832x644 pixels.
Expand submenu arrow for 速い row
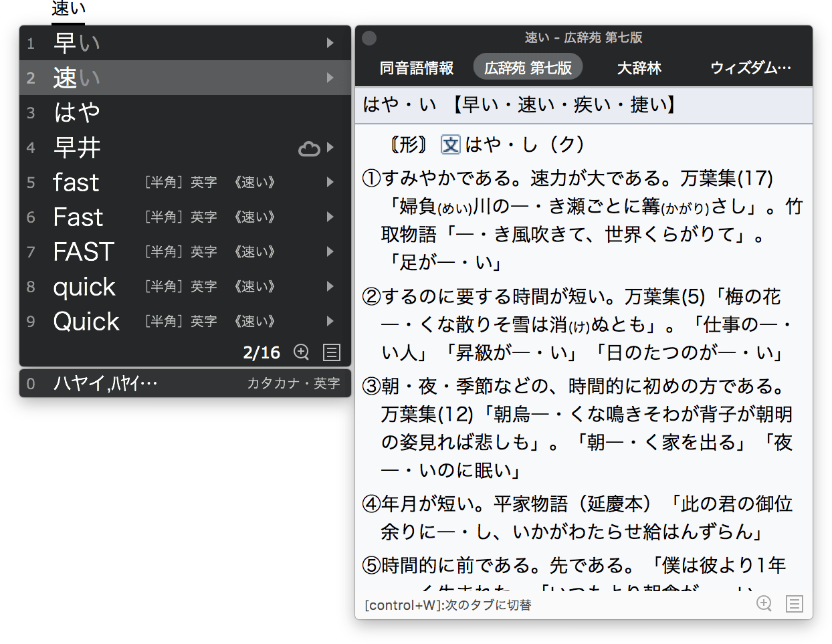click(330, 78)
